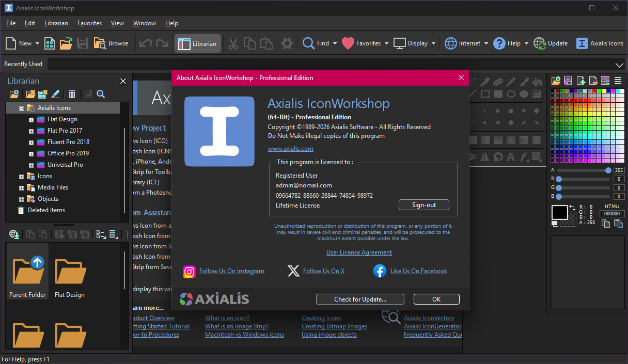The width and height of the screenshot is (628, 364).
Task: Click the open palette folder icon above swatches
Action: tap(556, 81)
